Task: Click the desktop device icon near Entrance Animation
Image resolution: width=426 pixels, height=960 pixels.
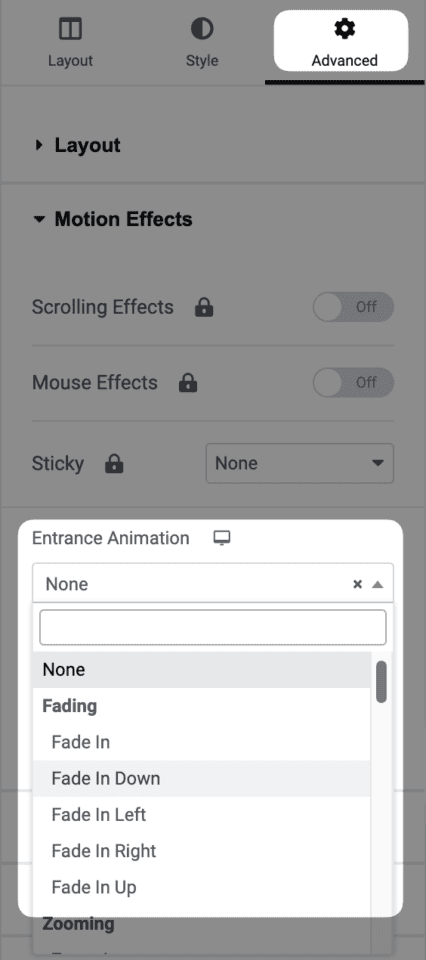Action: point(222,538)
